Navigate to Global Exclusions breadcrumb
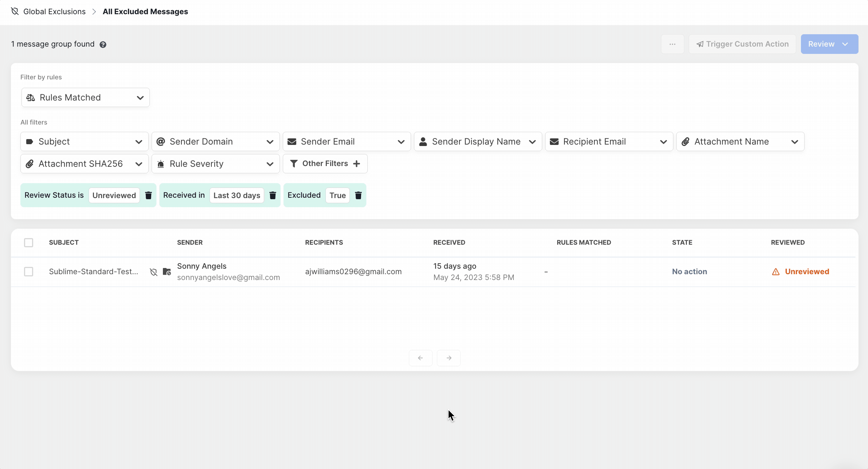The image size is (868, 469). [54, 12]
